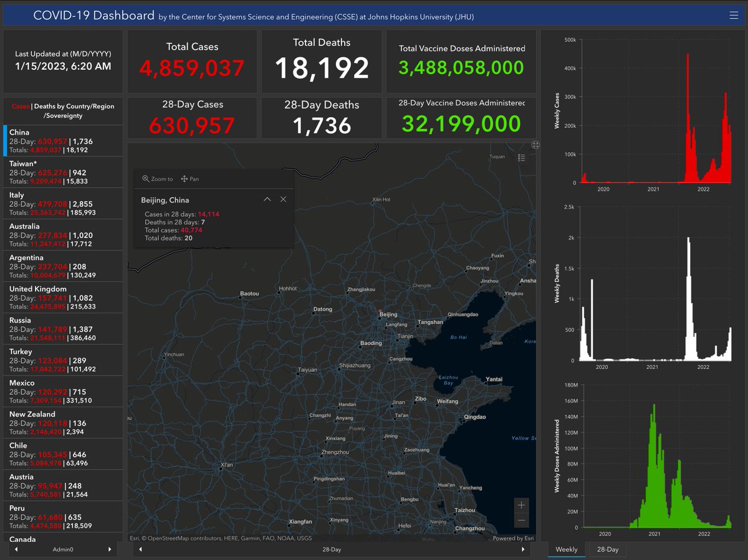
Task: Go to next 28-Day map view
Action: point(523,549)
